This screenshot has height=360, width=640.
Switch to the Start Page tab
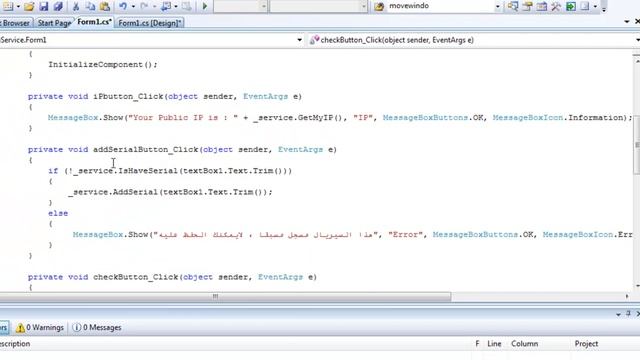click(x=54, y=23)
